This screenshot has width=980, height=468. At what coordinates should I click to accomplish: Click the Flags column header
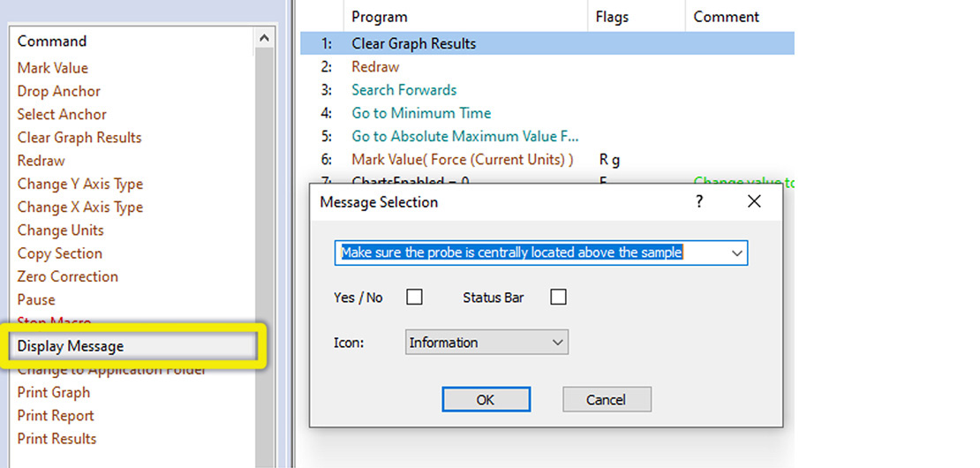(613, 17)
